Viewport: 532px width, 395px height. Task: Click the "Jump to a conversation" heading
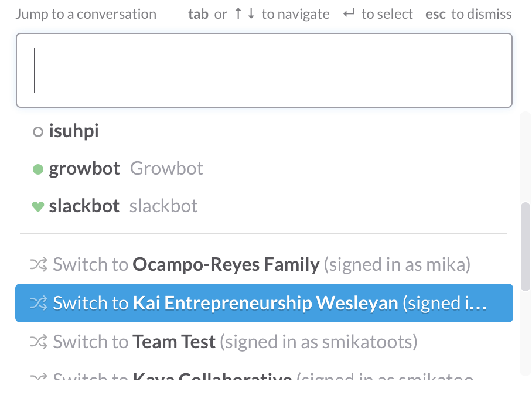click(86, 14)
